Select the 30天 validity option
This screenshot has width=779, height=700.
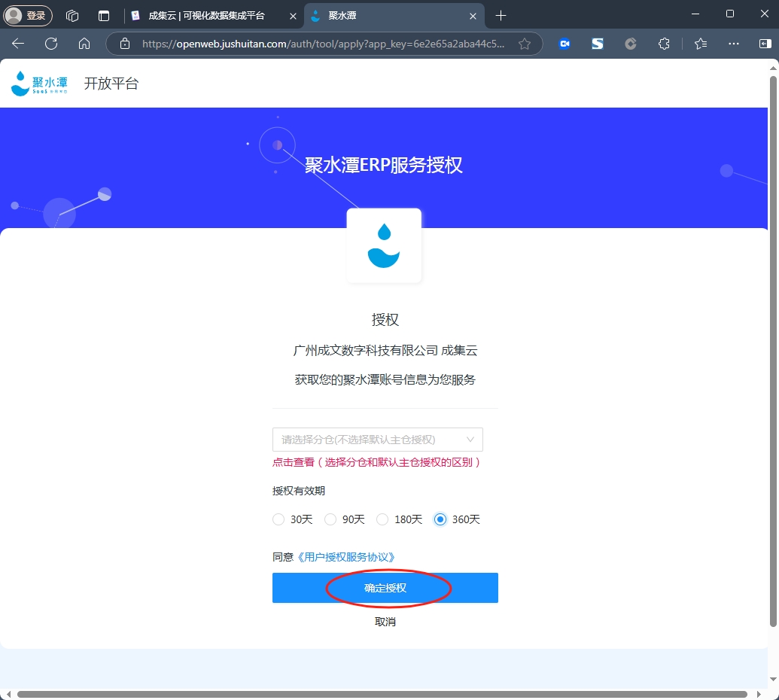tap(293, 519)
